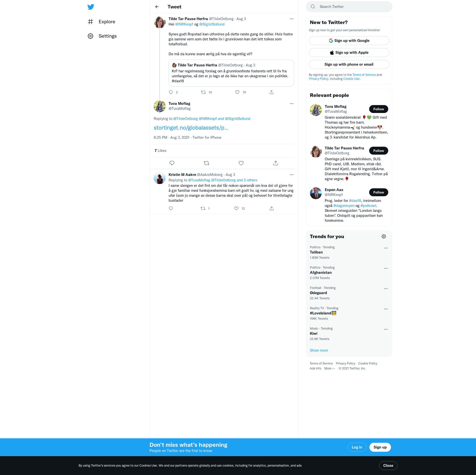Like Tilde's tweet with 75 likes
Image resolution: width=476 pixels, height=475 pixels.
[x=237, y=92]
